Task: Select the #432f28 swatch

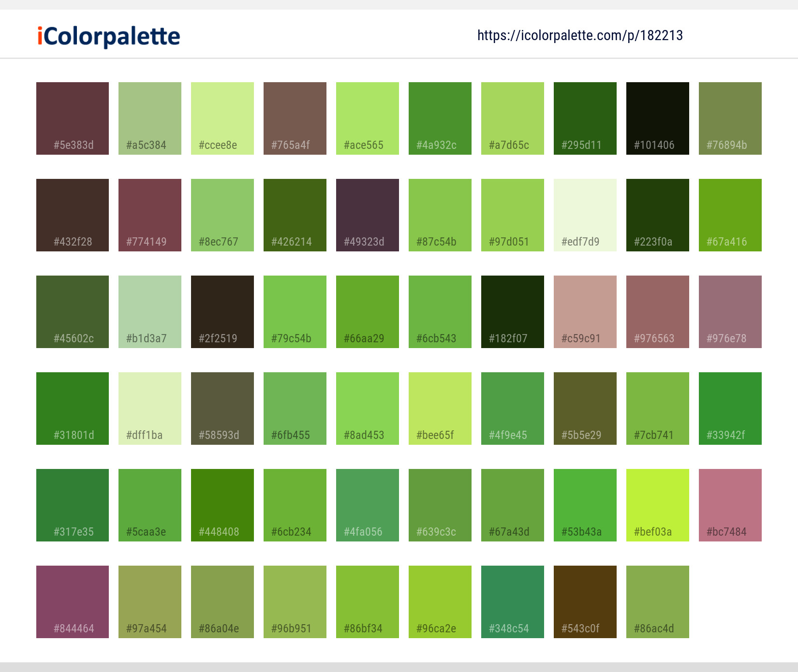Action: coord(73,215)
